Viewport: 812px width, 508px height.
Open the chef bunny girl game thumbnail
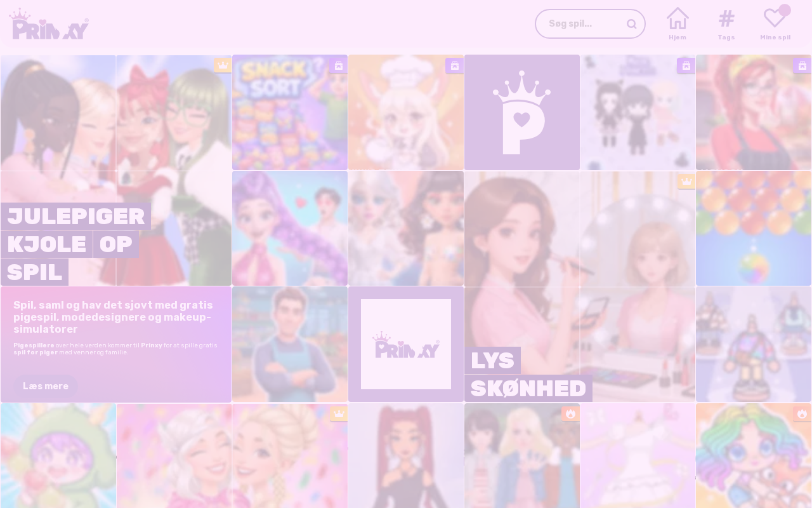tap(406, 112)
